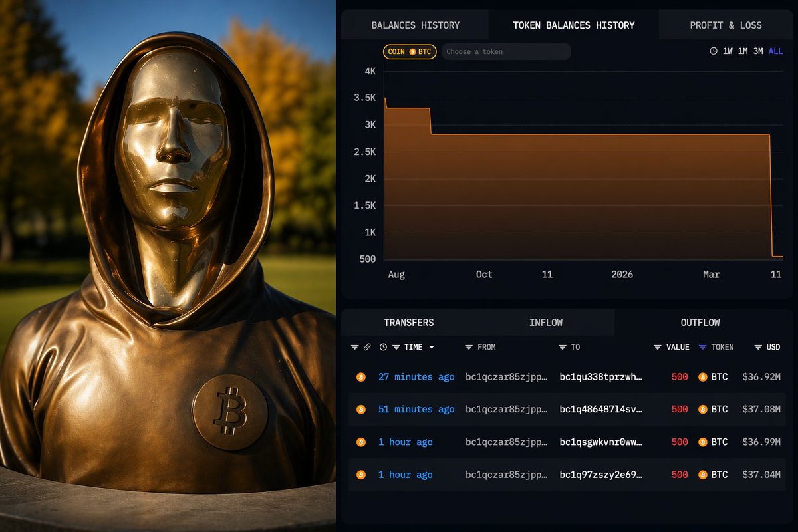798x532 pixels.
Task: Click Bitcoin icon starting the bc1qsgwkvnr0ww row
Action: [x=361, y=442]
